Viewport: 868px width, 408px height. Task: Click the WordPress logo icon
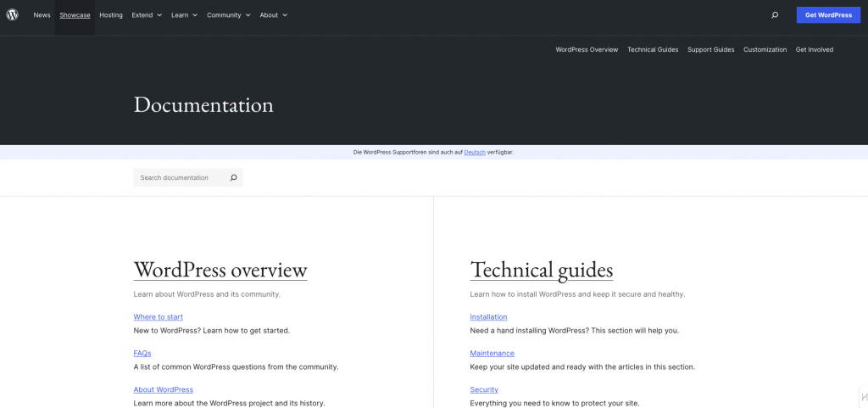click(12, 14)
